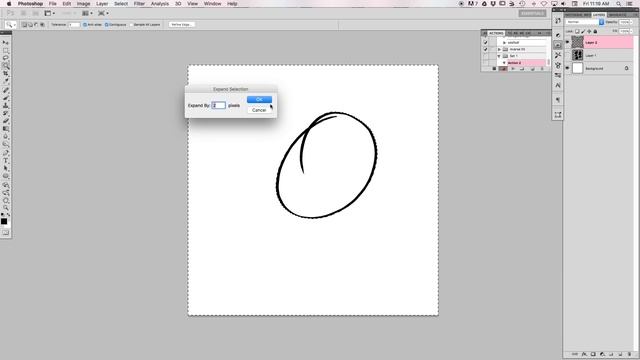Toggle the first action set's checkmark
This screenshot has width=640, height=360.
pyautogui.click(x=486, y=42)
